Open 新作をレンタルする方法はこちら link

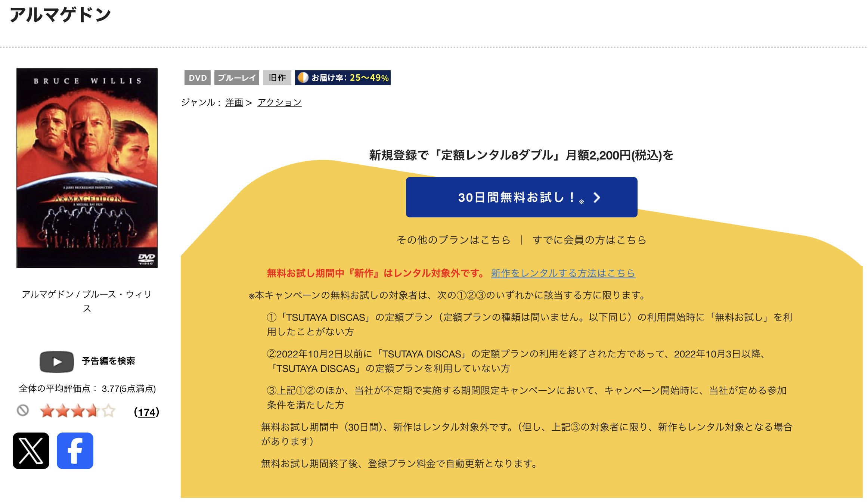(x=563, y=273)
